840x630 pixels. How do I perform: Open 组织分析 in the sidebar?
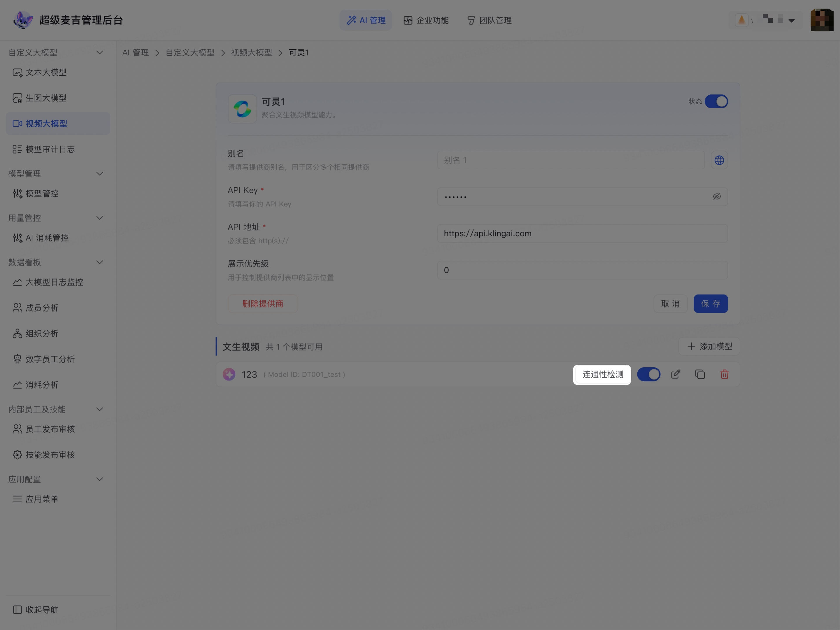pos(58,334)
